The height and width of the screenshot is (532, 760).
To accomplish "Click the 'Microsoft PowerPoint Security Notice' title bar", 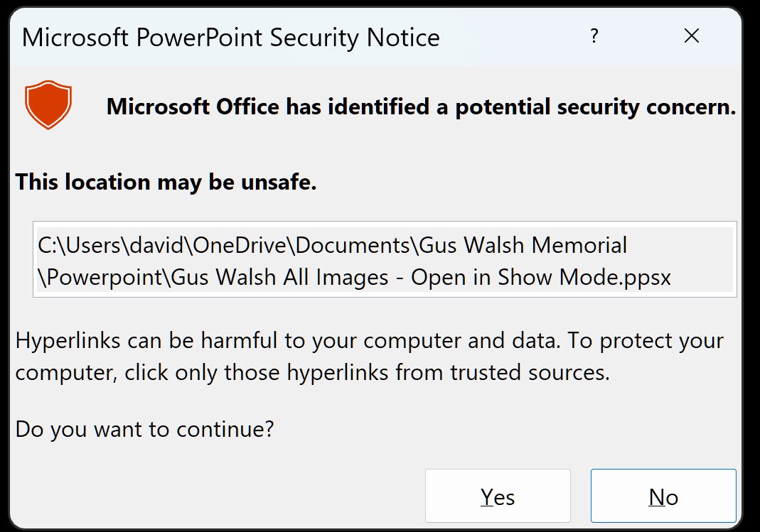I will point(231,37).
